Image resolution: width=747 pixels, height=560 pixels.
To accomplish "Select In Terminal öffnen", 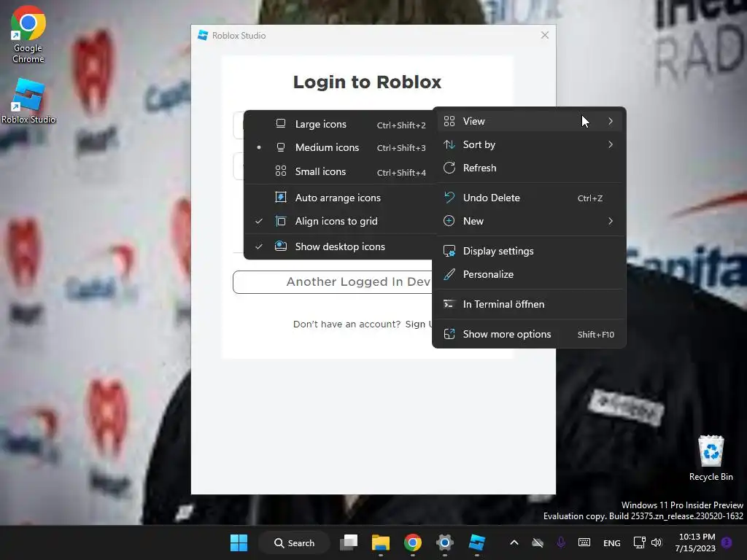I will click(529, 304).
